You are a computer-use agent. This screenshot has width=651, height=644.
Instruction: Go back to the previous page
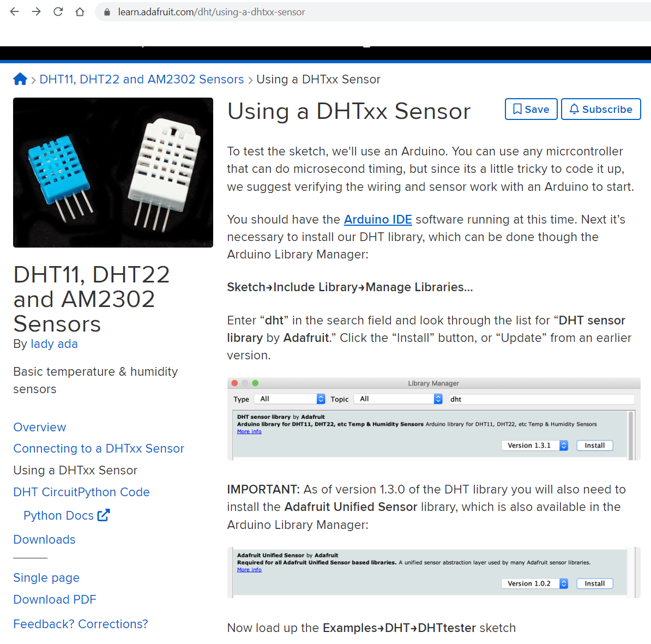[x=14, y=12]
